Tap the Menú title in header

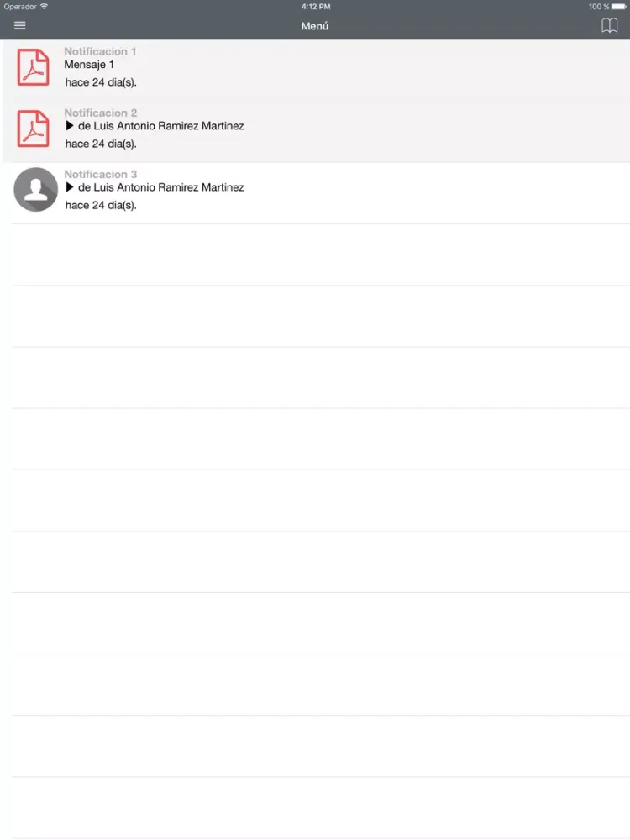(x=315, y=26)
